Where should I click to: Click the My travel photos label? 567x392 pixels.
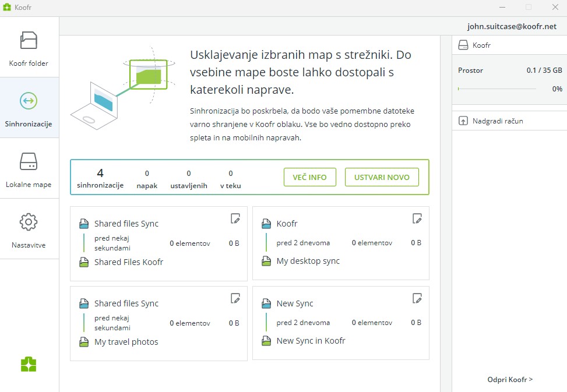(126, 342)
